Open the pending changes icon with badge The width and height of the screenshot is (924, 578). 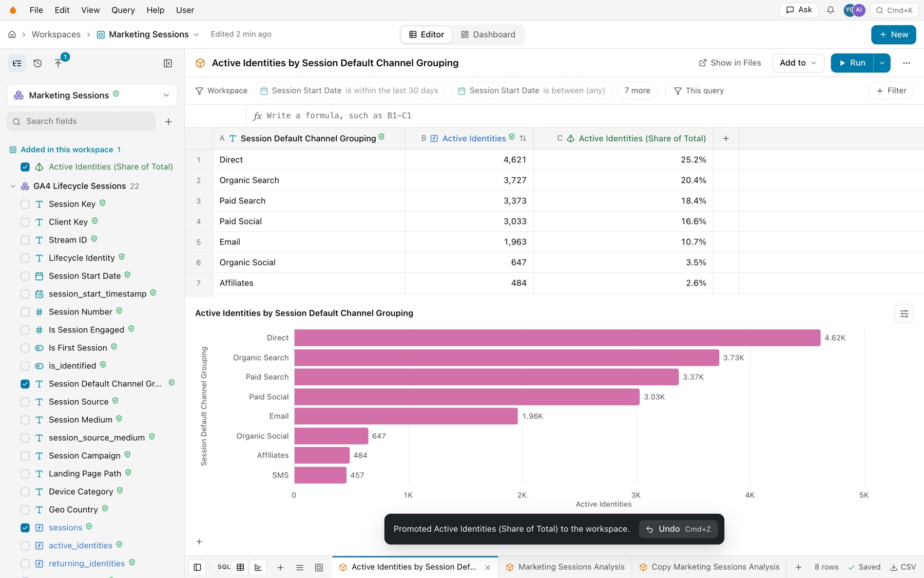click(59, 63)
